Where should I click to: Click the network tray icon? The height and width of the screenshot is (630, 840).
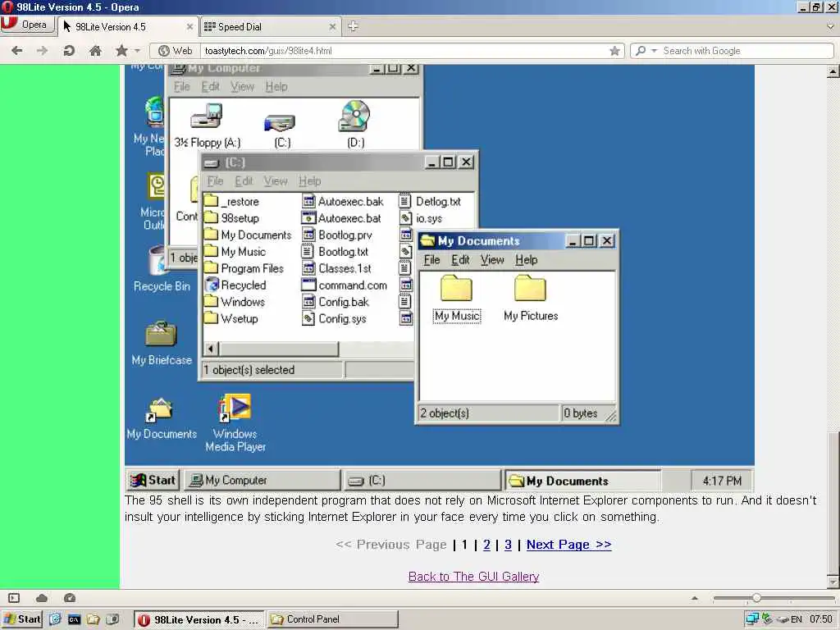tap(752, 619)
